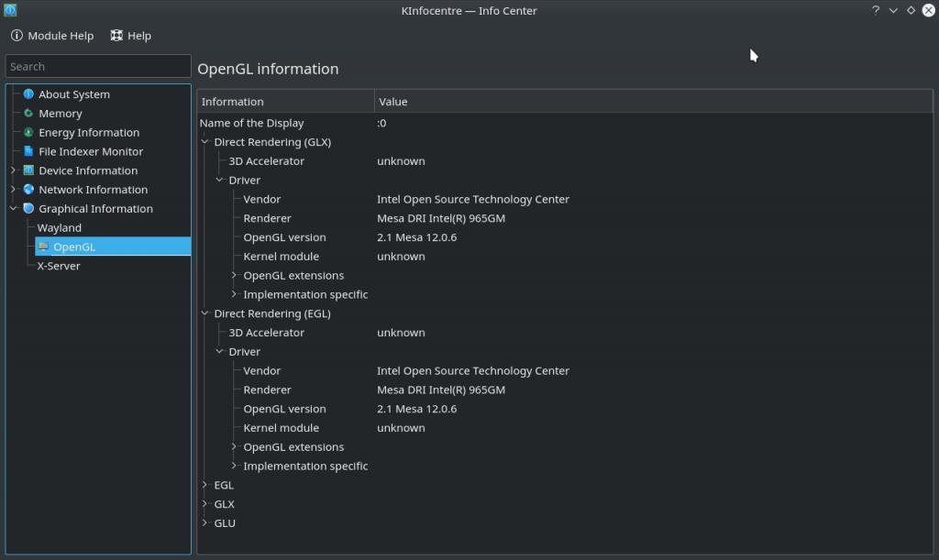Click the Network Information globe icon
The height and width of the screenshot is (560, 939).
coord(28,190)
